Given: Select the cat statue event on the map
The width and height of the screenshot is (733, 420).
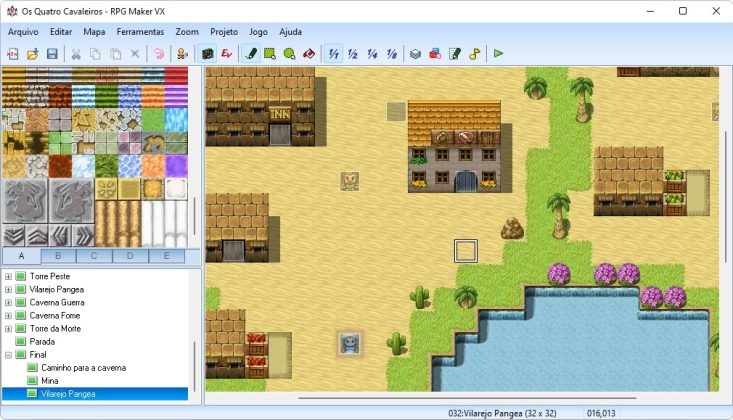Looking at the screenshot, I should click(x=350, y=181).
